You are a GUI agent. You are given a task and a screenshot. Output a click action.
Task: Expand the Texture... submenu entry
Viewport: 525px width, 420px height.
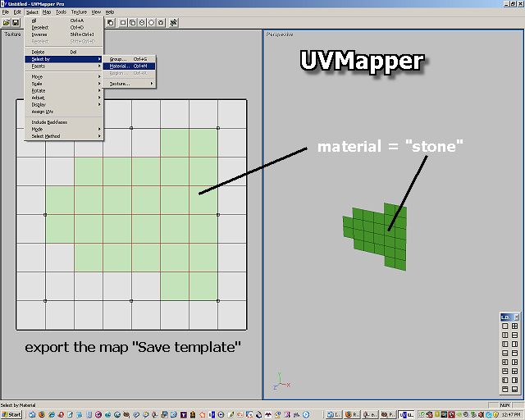coord(129,84)
